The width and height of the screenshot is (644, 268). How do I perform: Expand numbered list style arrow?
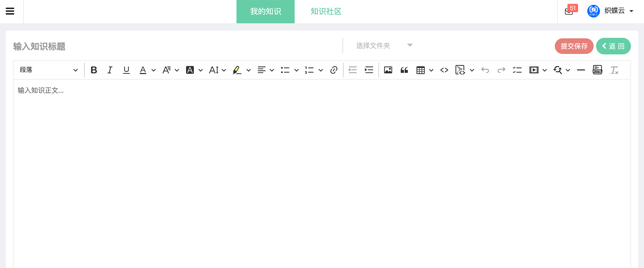tap(321, 70)
